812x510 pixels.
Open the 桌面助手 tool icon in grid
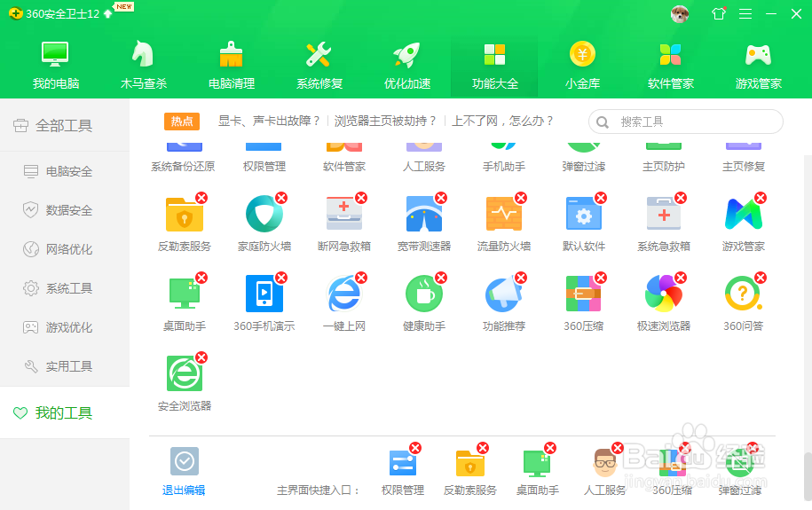coord(185,294)
